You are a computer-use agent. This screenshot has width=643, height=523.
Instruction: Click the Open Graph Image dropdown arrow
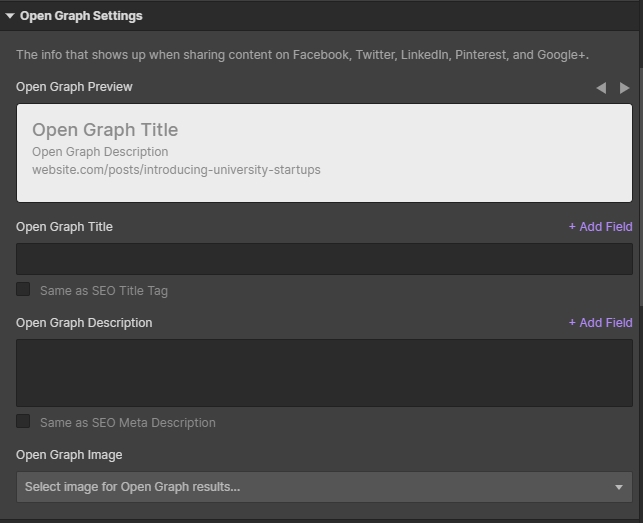tap(619, 487)
